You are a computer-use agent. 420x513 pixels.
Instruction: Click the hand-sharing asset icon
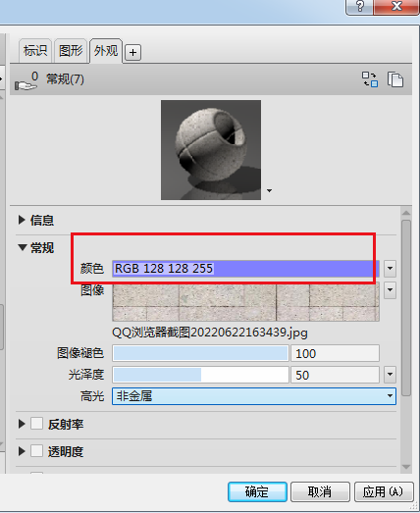point(26,80)
